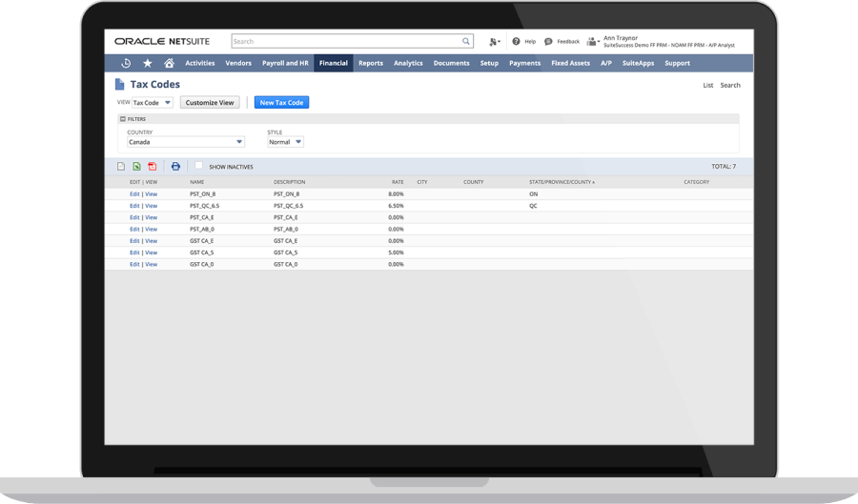Viewport: 858px width, 504px height.
Task: View the PST_AB_0 tax code
Action: (151, 229)
